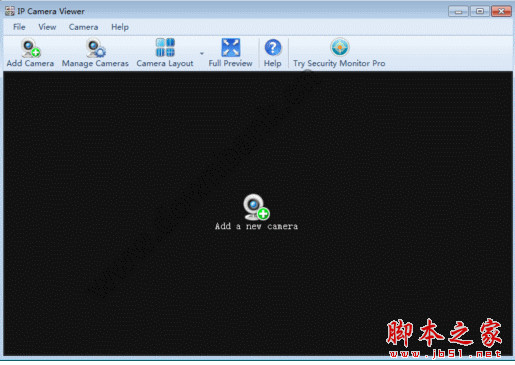Maximize the IP Camera Viewer window
This screenshot has height=365, width=515.
point(480,11)
